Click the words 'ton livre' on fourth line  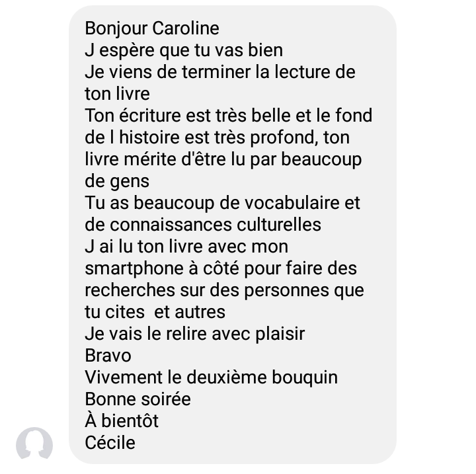click(x=117, y=94)
